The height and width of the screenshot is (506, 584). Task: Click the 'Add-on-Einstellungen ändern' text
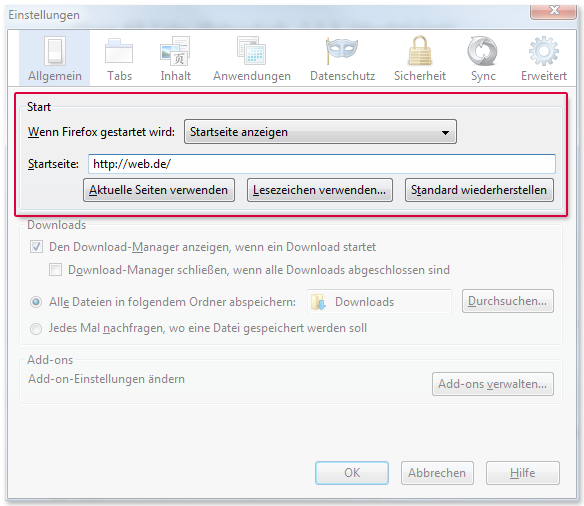[x=107, y=379]
